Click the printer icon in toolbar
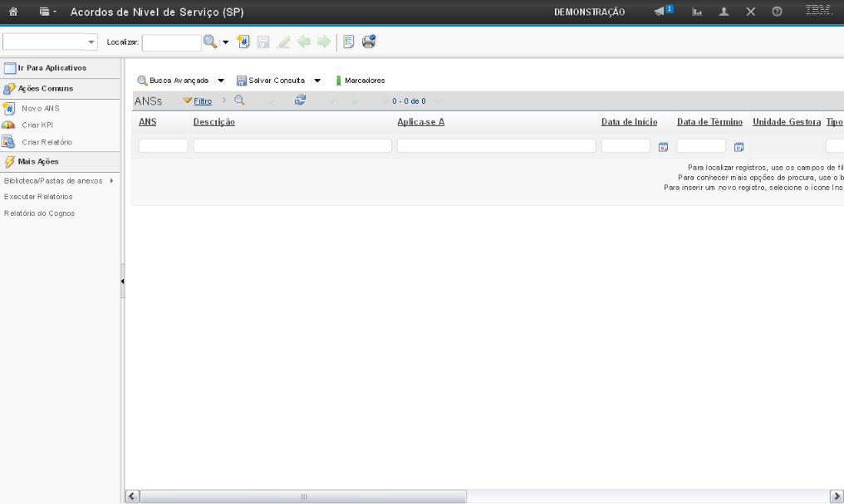Viewport: 844px width, 504px height. point(369,41)
